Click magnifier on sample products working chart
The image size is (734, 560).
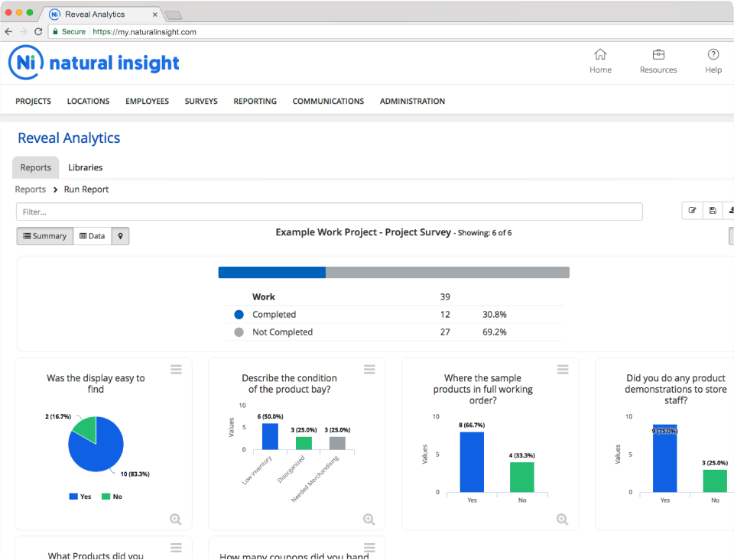point(562,519)
